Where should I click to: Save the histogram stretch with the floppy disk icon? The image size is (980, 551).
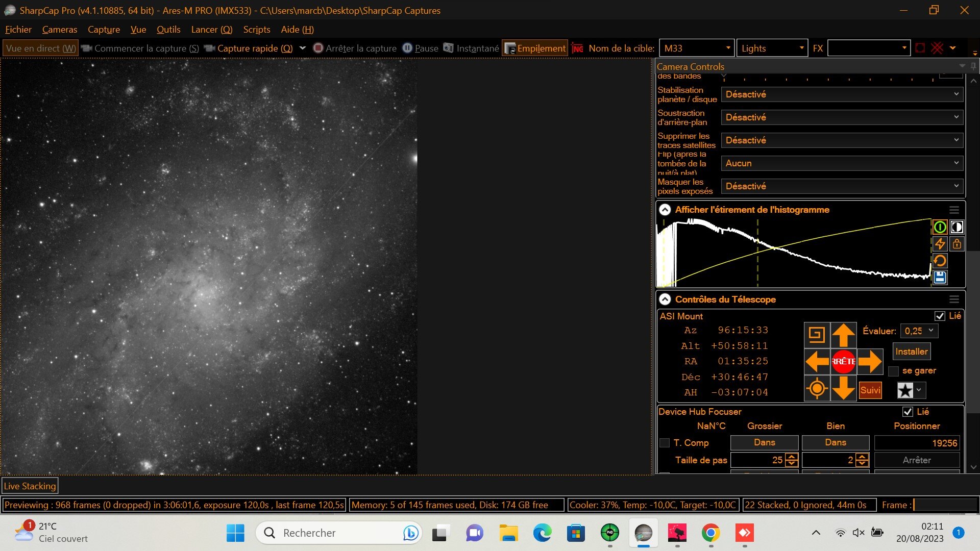940,278
